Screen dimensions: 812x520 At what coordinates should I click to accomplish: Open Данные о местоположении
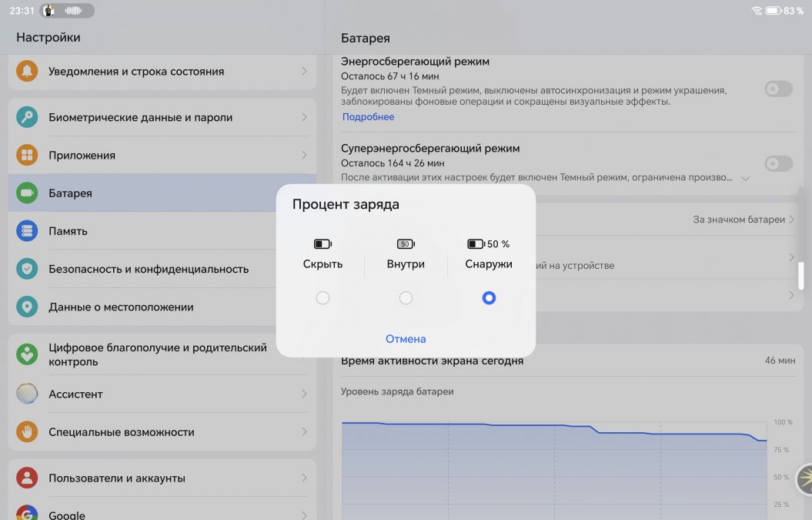pos(142,307)
